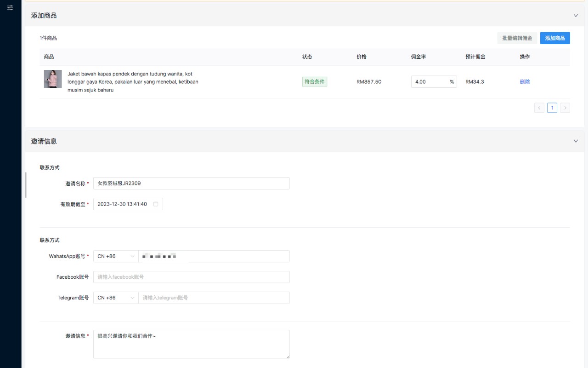The height and width of the screenshot is (368, 588).
Task: Click the Telegram账号 number input field
Action: [x=214, y=298]
